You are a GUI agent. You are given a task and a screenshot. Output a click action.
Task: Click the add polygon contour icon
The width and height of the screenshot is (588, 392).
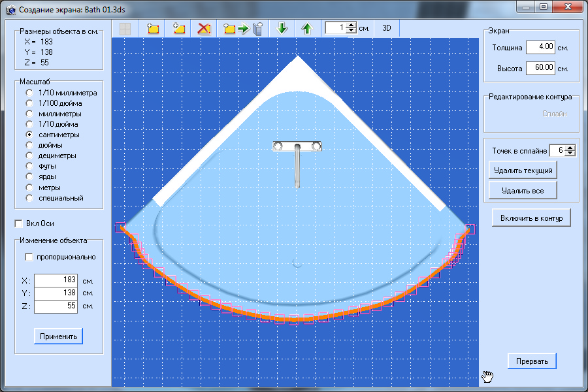point(179,29)
